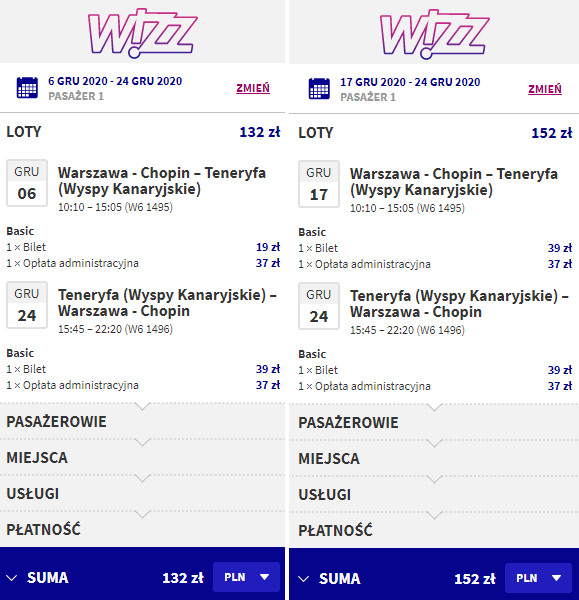Viewport: 579px width, 600px height.
Task: Open the MIEJSCA section in right panel
Action: [434, 458]
